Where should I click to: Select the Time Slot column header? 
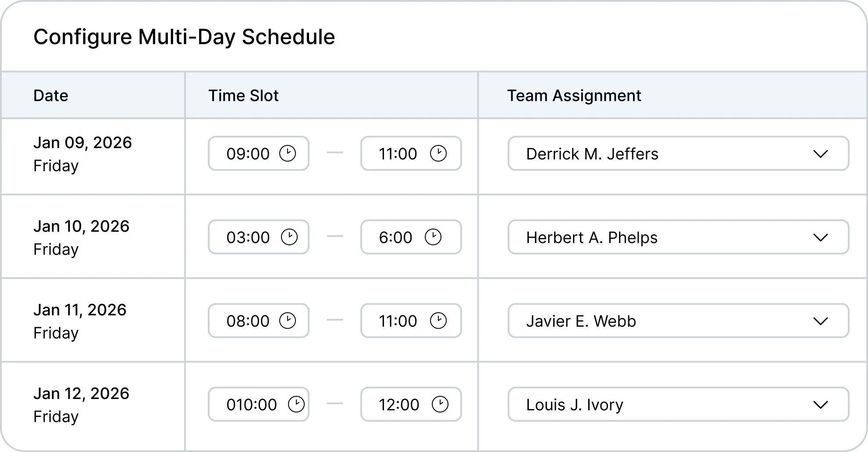point(244,95)
